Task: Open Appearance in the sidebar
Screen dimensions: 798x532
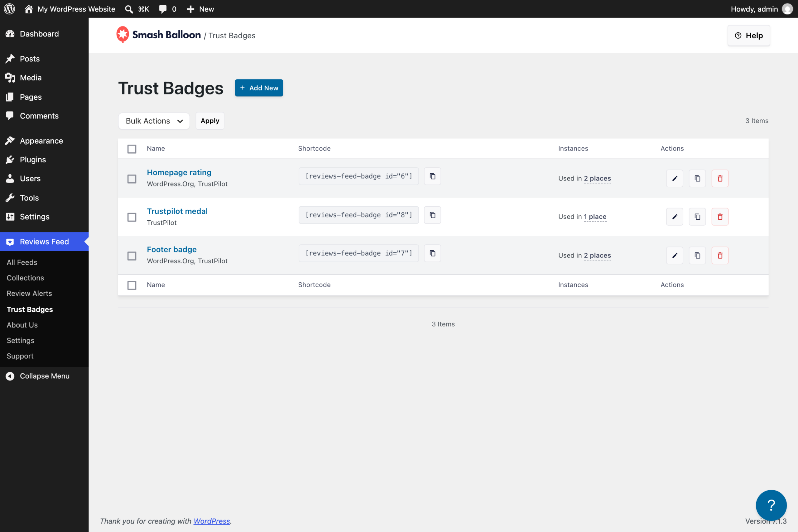Action: pos(44,141)
